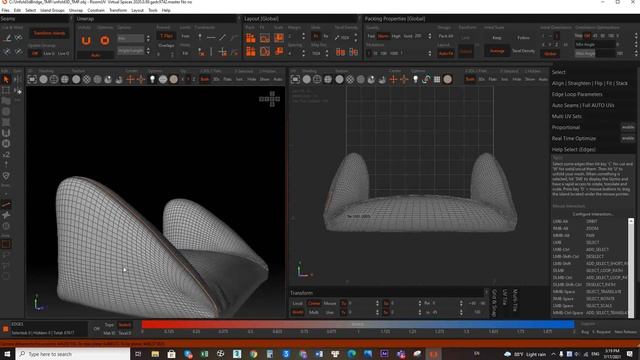Open the Island Groups menu
Screen dimensions: 640x360
click(52, 10)
